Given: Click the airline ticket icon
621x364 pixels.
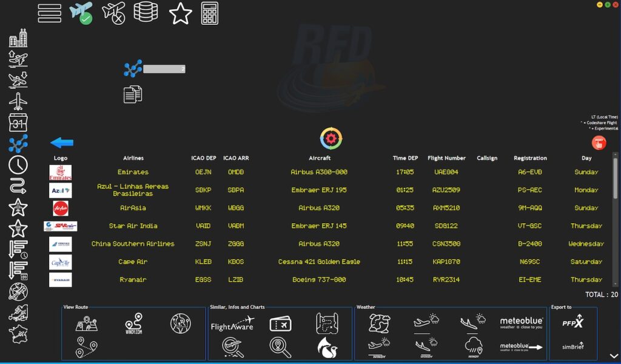Looking at the screenshot, I should (280, 324).
